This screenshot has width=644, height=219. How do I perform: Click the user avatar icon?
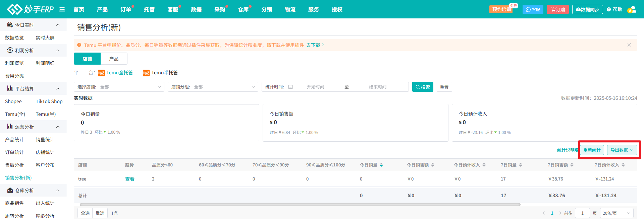[x=632, y=9]
